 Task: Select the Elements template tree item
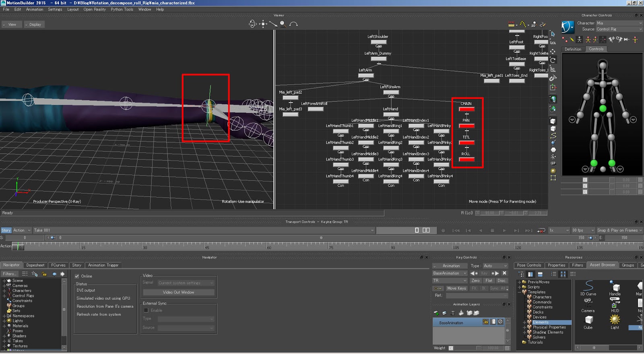click(x=541, y=322)
